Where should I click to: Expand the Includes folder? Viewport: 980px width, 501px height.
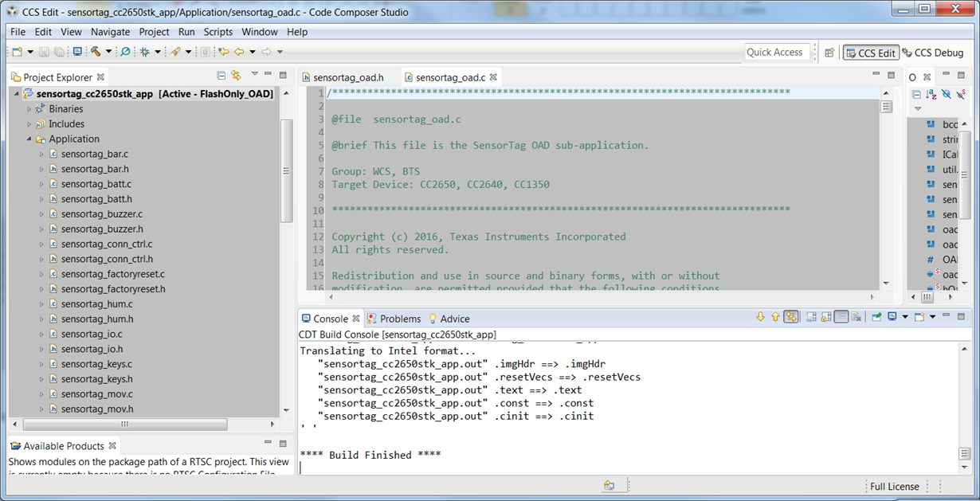29,124
